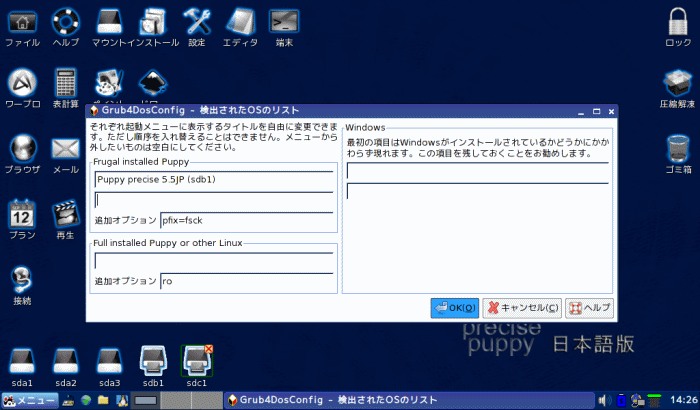
Task: Open the 設定 tools desktop icon
Action: 196,22
